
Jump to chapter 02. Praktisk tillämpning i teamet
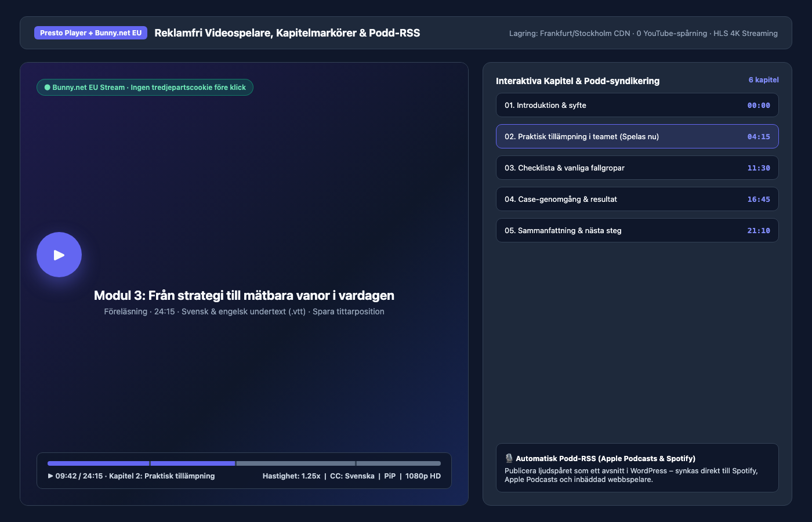(x=637, y=137)
